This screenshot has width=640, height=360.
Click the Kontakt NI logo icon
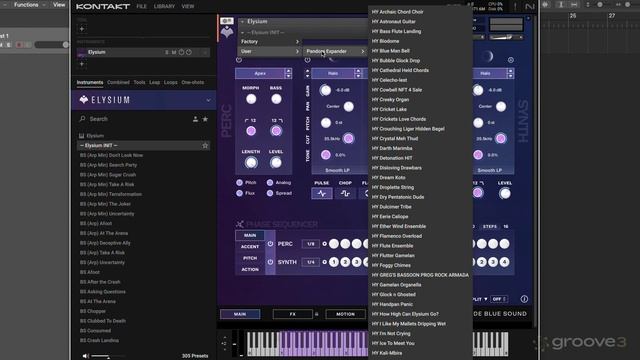[530, 6]
